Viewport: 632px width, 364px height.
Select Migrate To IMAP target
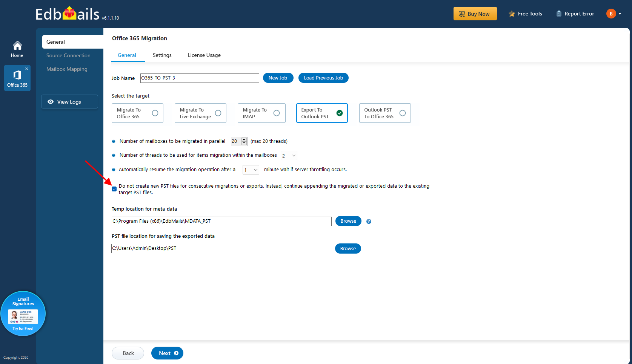tap(261, 113)
